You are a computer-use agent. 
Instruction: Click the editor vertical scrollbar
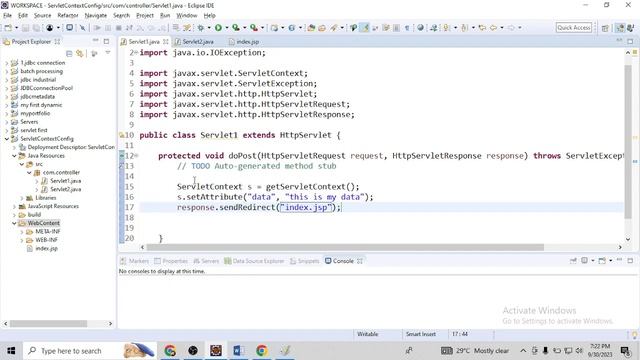pyautogui.click(x=628, y=143)
